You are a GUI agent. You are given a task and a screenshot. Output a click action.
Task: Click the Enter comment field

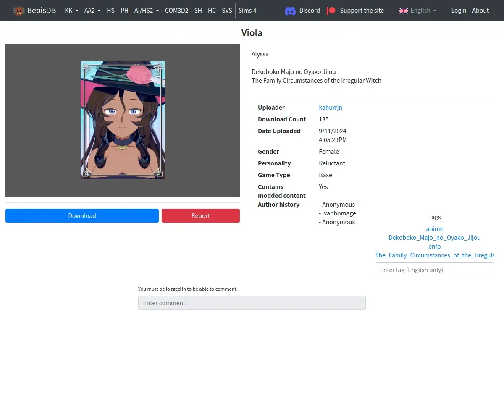click(x=252, y=303)
